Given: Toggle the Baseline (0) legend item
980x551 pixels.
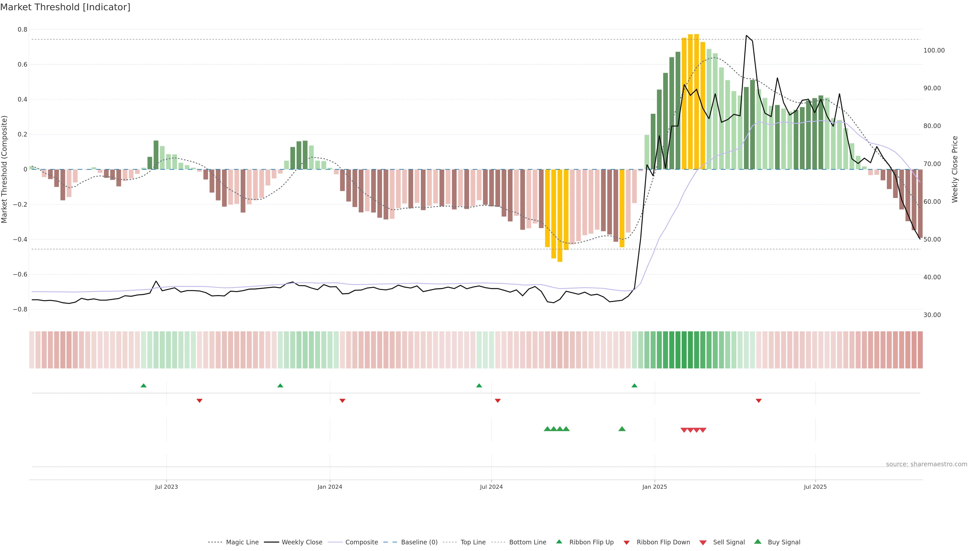Looking at the screenshot, I should point(419,542).
